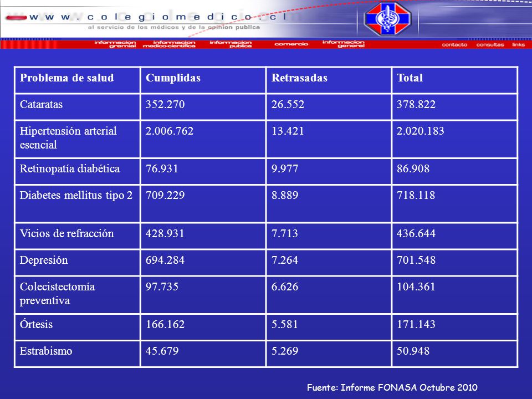Select the value 45.679
Image resolution: width=532 pixels, height=399 pixels.
[162, 351]
